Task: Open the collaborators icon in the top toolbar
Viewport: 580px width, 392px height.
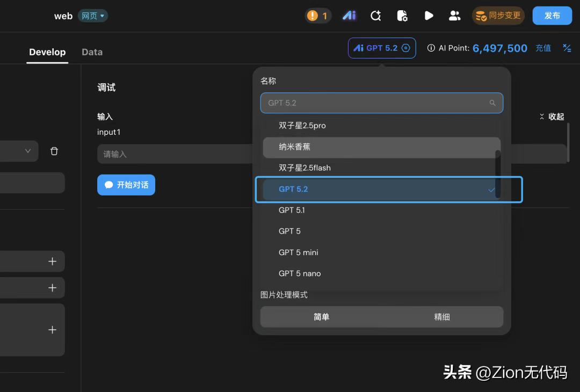Action: pos(454,16)
